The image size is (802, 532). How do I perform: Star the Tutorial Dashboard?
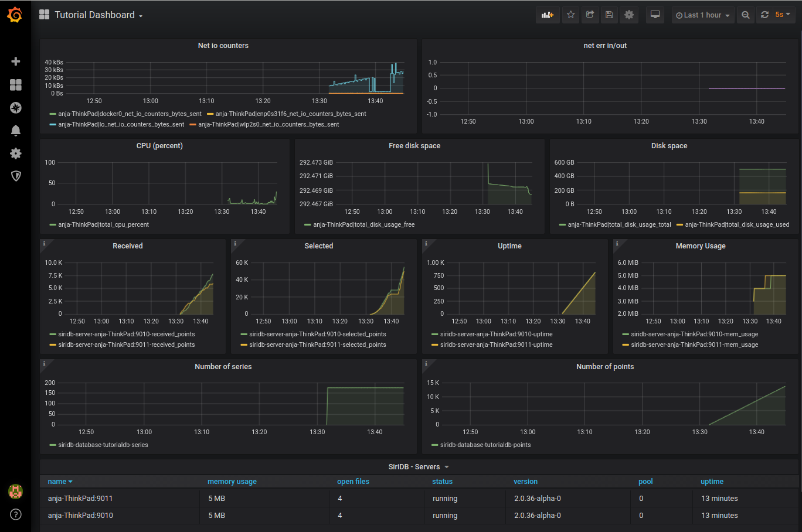click(x=570, y=15)
